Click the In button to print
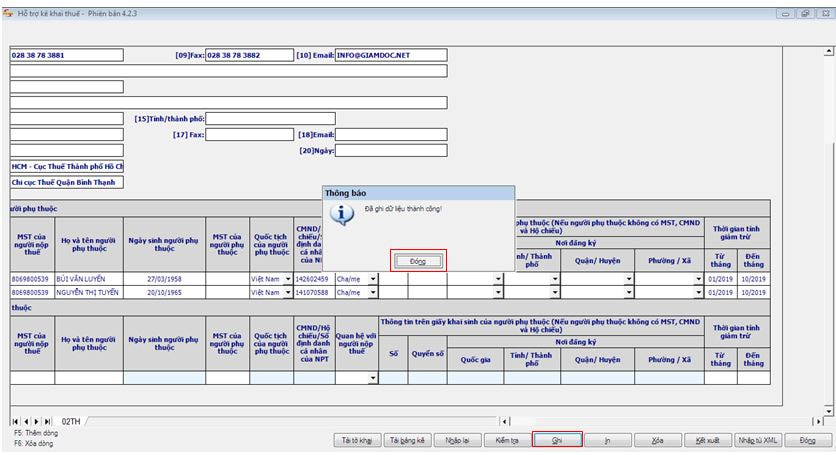 (x=608, y=440)
